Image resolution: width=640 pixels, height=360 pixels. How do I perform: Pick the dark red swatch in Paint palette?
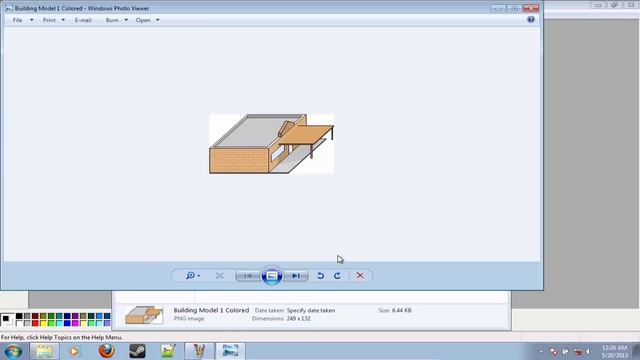pyautogui.click(x=35, y=316)
